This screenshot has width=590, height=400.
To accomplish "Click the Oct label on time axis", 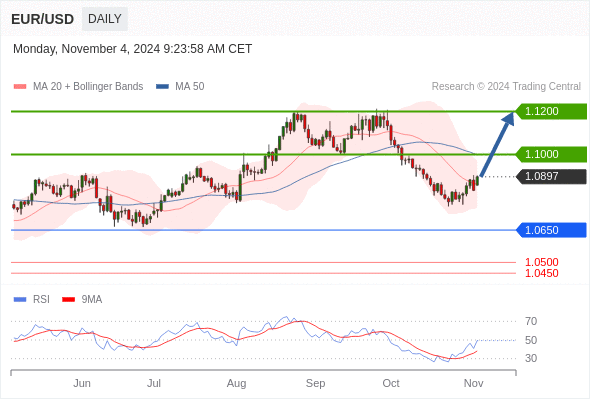I will point(391,383).
